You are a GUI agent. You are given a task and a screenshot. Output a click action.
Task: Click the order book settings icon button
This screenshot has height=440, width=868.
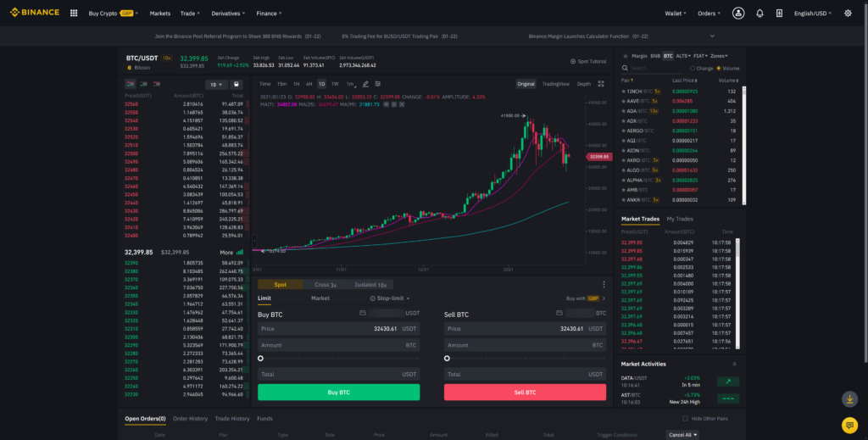pos(236,85)
